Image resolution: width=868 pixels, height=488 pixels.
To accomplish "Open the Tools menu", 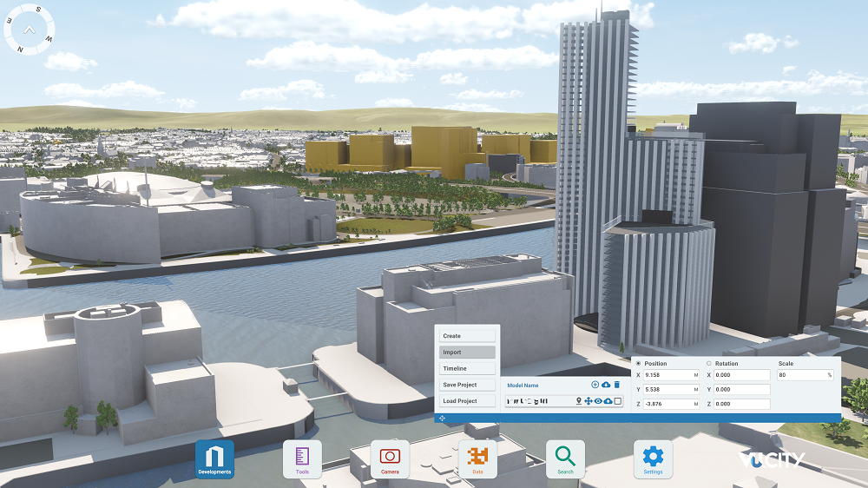I will coord(302,459).
